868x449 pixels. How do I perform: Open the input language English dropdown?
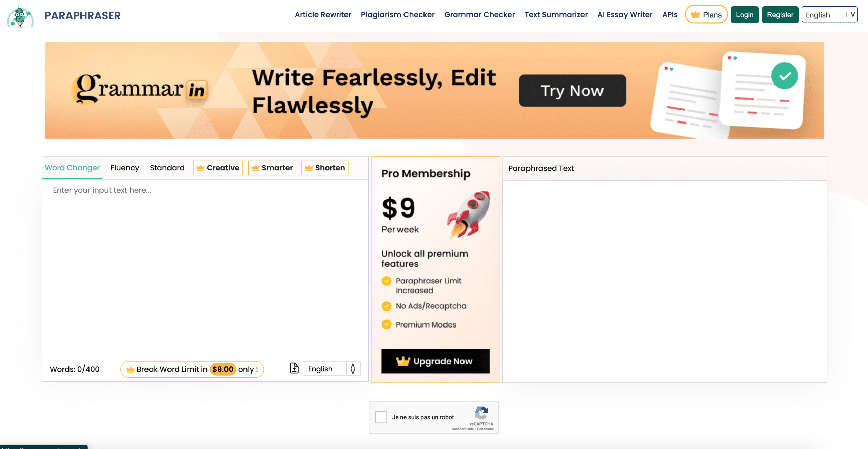(x=332, y=369)
